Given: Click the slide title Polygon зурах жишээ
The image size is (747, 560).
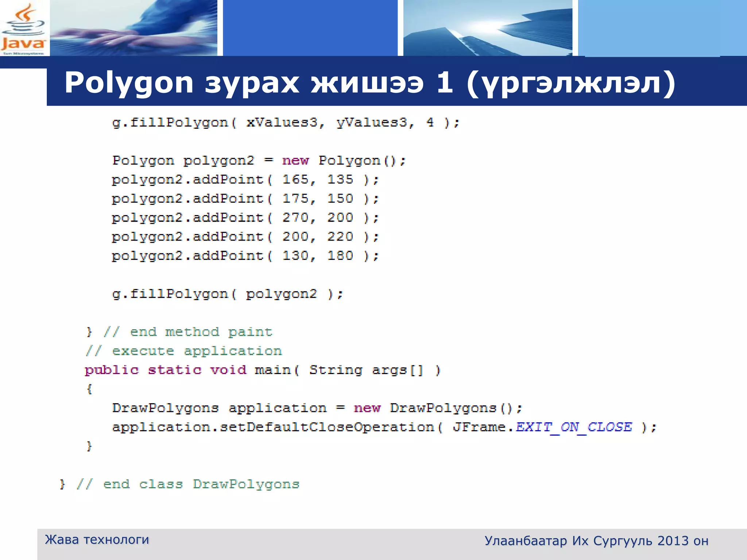Looking at the screenshot, I should pyautogui.click(x=369, y=83).
